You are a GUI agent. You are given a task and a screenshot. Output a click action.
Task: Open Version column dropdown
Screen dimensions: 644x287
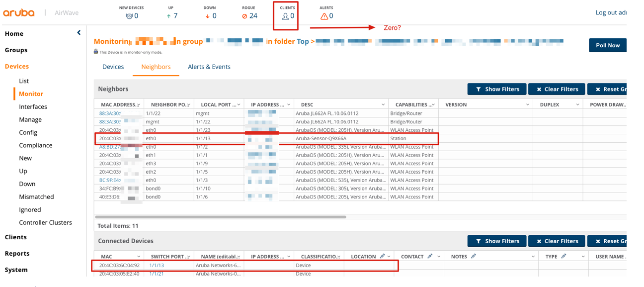click(528, 104)
